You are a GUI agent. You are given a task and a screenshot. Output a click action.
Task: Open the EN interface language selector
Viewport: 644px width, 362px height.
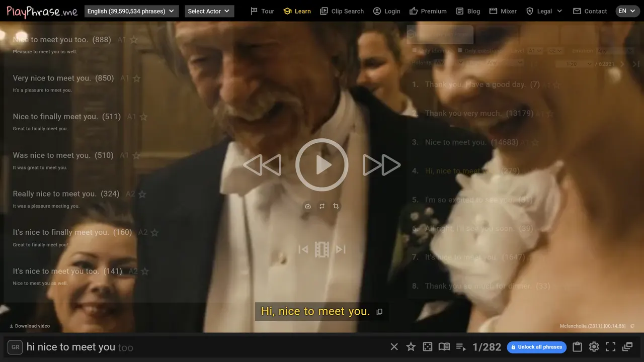coord(627,11)
